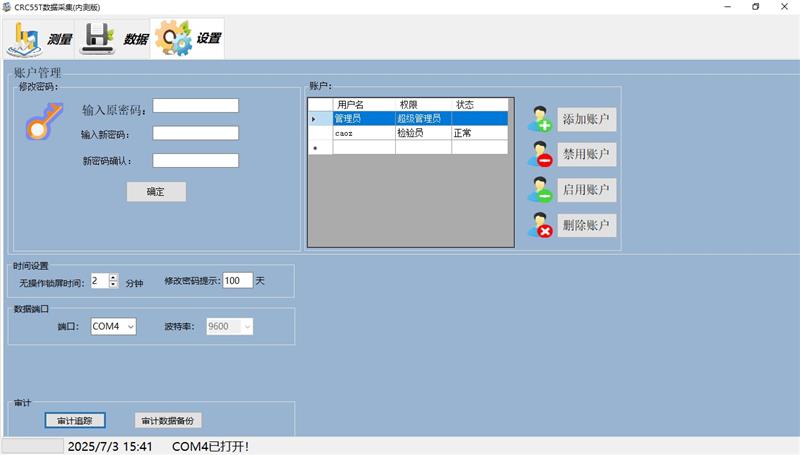Focus the 无操作锁屏时间 value box
800x455 pixels.
coord(99,281)
